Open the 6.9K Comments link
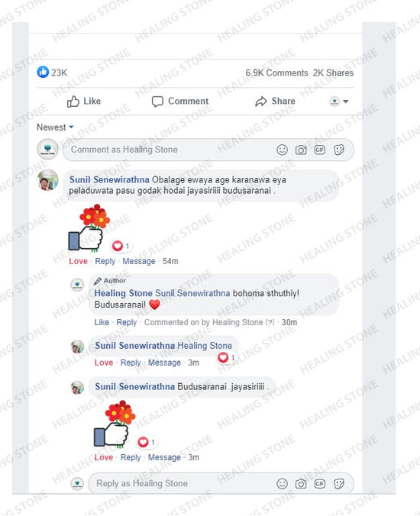 pyautogui.click(x=276, y=73)
